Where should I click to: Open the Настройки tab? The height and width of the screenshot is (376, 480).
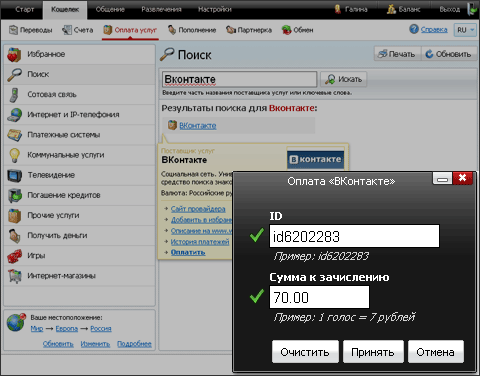pyautogui.click(x=215, y=9)
